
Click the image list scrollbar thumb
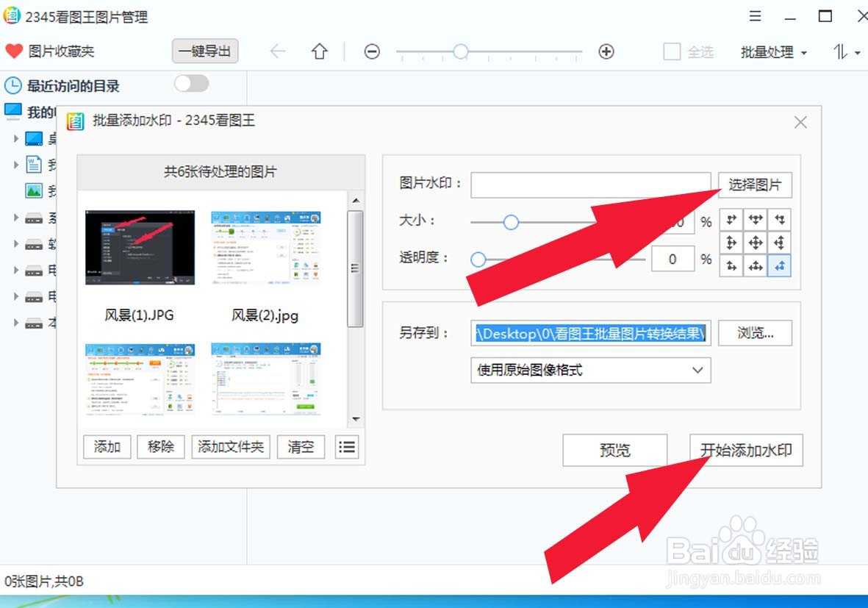[356, 268]
